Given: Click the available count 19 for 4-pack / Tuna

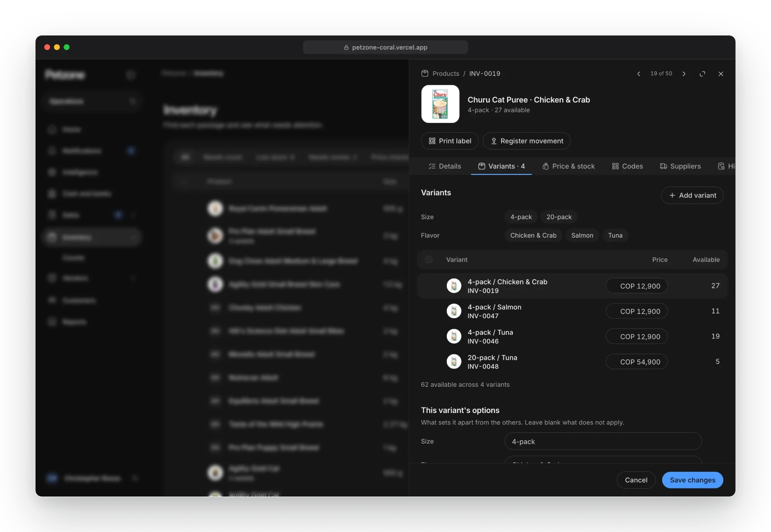Looking at the screenshot, I should (x=715, y=336).
